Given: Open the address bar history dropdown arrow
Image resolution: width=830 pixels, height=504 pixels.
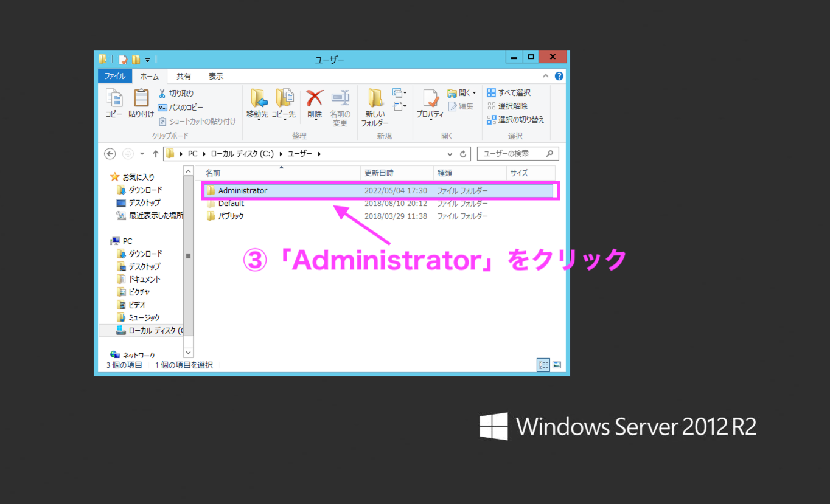Looking at the screenshot, I should click(450, 154).
